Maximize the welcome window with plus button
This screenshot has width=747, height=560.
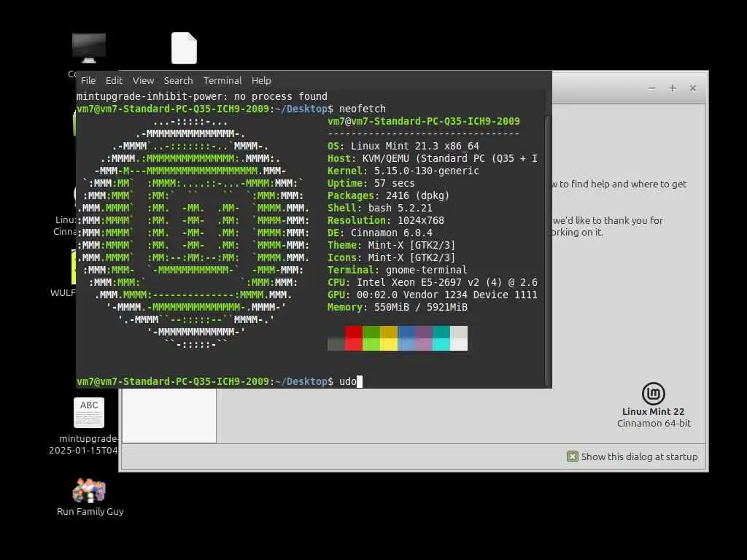(x=672, y=88)
